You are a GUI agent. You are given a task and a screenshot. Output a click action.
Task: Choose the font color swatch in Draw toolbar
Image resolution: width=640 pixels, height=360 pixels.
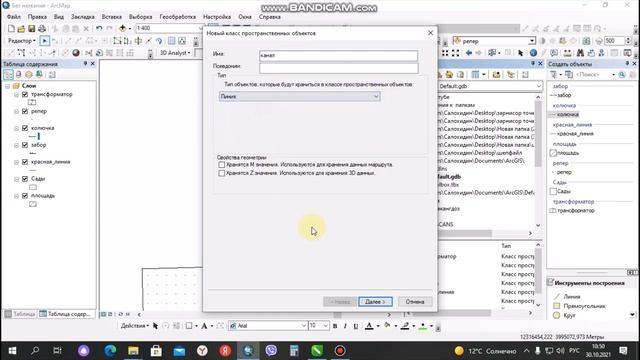pos(369,326)
